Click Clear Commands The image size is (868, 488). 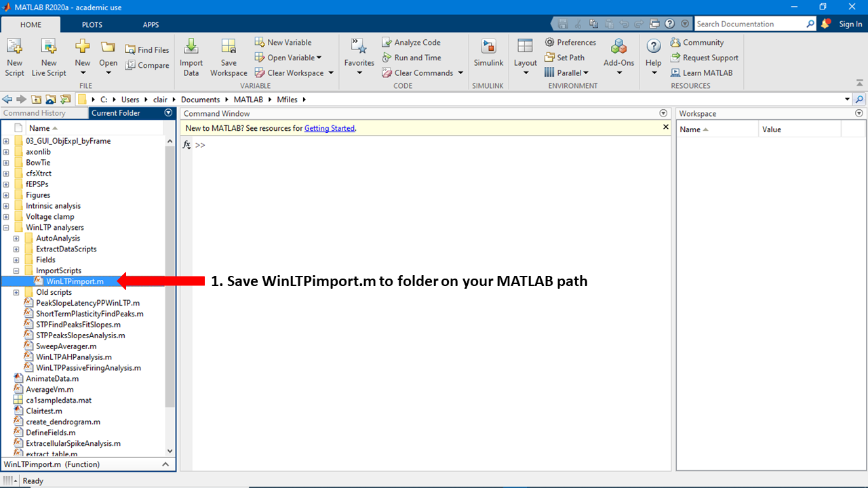tap(418, 73)
